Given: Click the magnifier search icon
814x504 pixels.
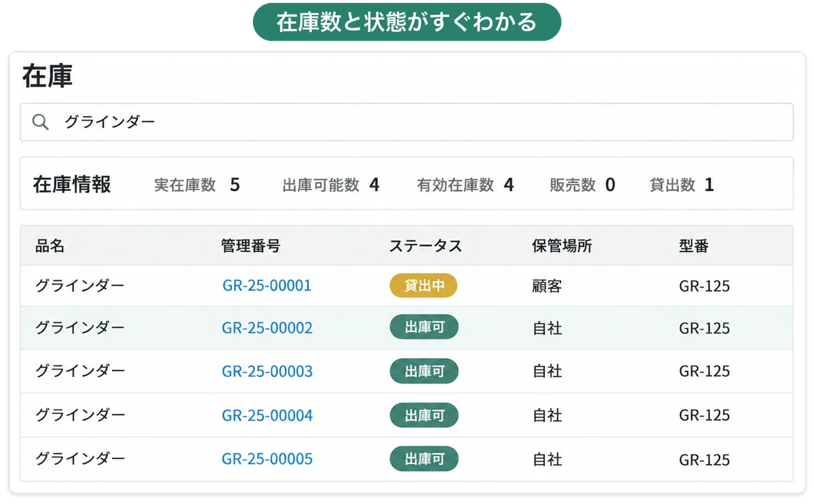Looking at the screenshot, I should coord(40,122).
